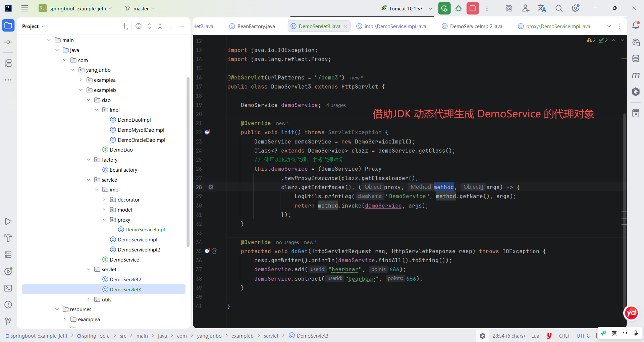Open the Structure tool window
This screenshot has width=644, height=342.
click(8, 63)
